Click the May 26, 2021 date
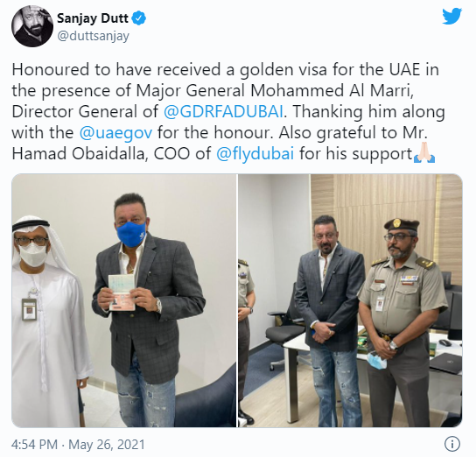Image resolution: width=476 pixels, height=457 pixels. point(107,445)
